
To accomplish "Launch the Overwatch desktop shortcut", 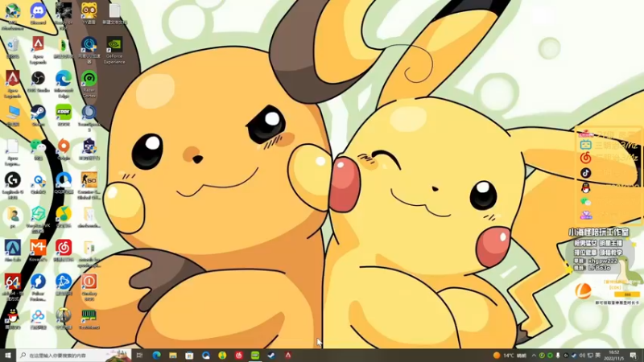I will coord(64,319).
